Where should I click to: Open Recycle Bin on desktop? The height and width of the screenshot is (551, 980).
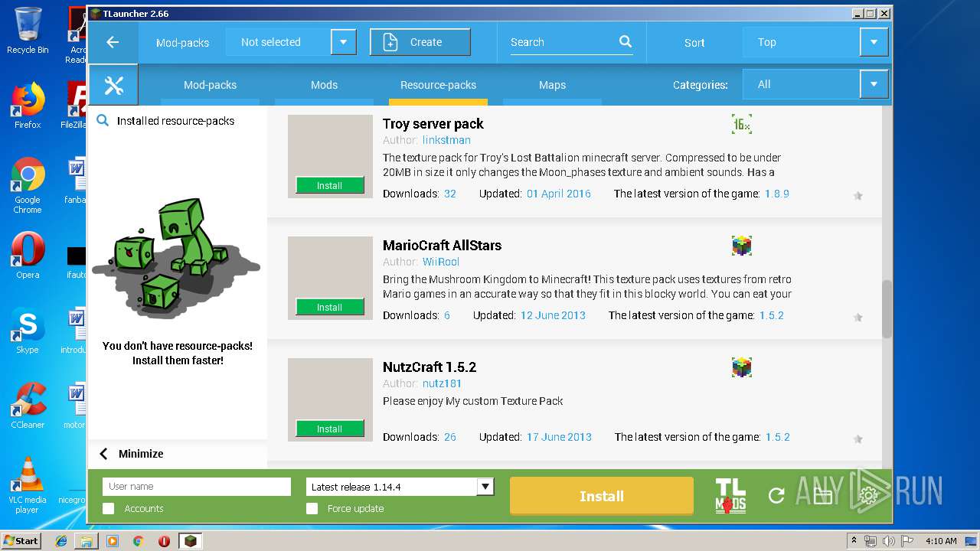[28, 31]
